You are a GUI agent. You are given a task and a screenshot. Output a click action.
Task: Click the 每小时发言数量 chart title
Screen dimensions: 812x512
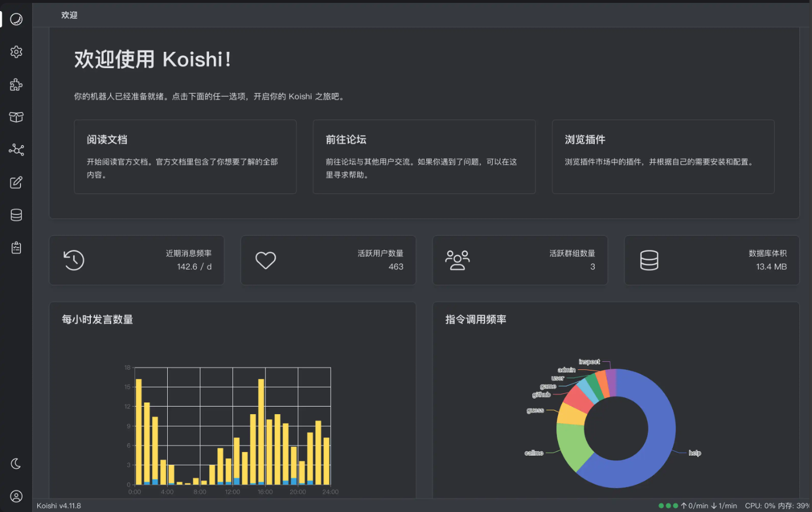[97, 319]
